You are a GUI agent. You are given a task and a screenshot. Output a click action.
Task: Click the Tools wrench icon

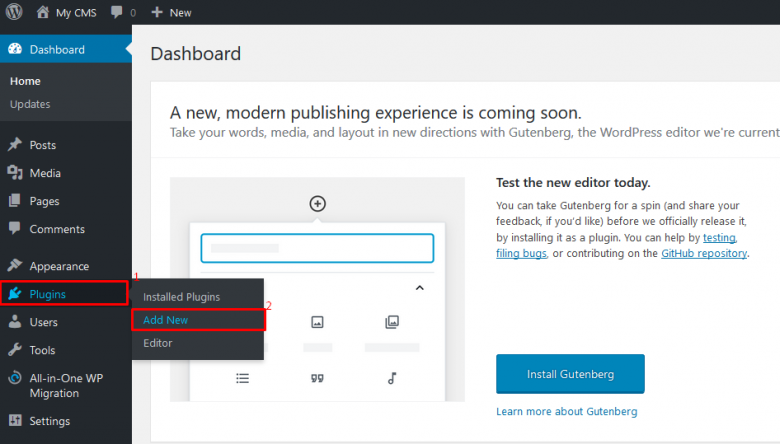[15, 350]
